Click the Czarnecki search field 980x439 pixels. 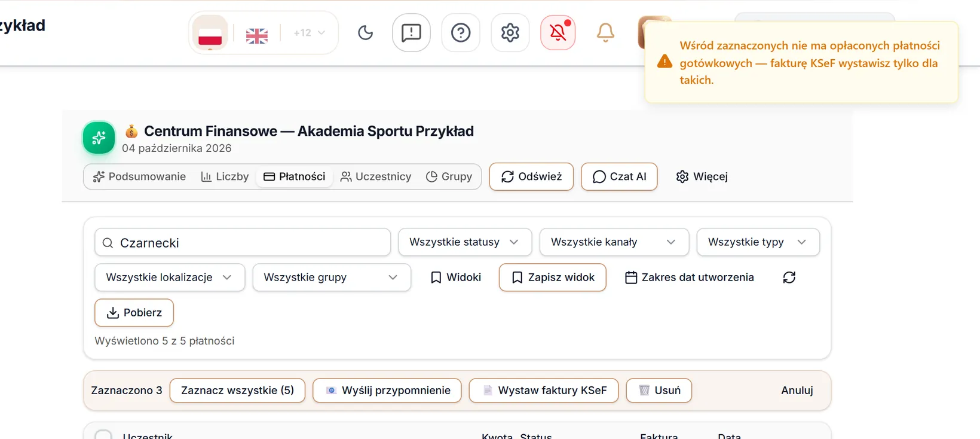tap(243, 243)
